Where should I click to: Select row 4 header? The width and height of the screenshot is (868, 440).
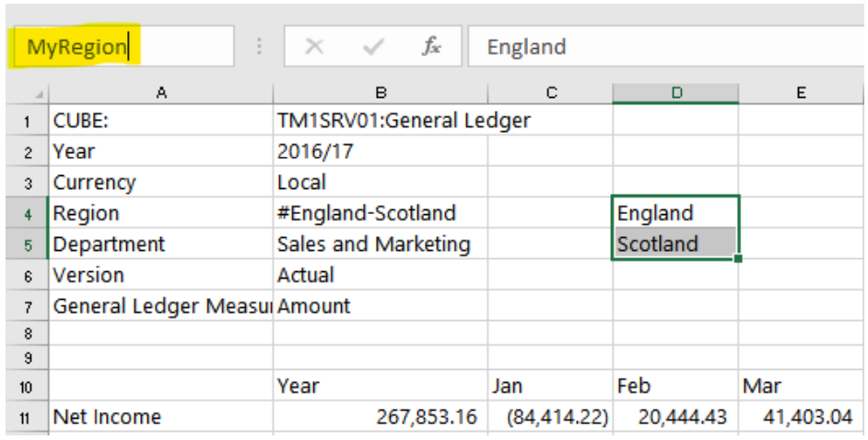click(27, 213)
